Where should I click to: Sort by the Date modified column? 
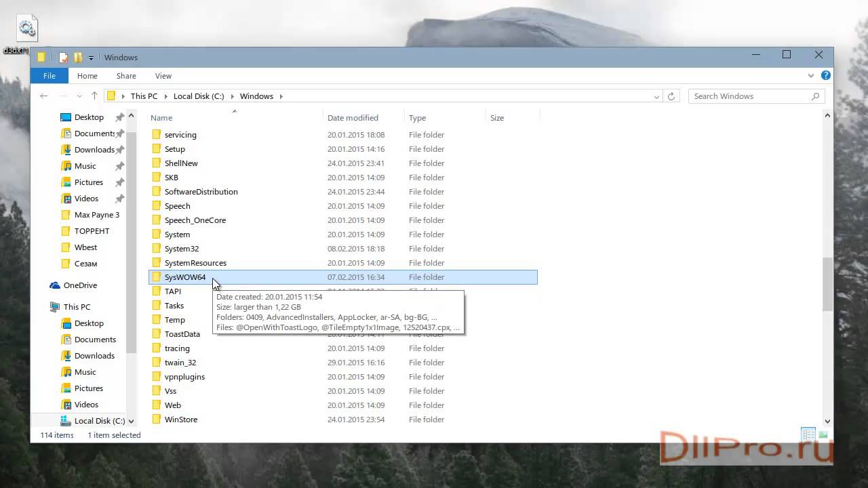tap(353, 118)
